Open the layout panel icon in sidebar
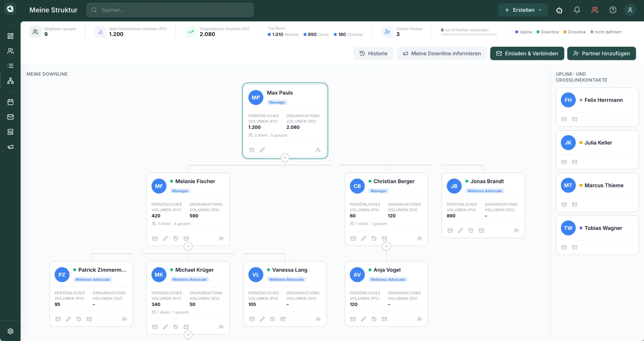644x341 pixels. click(x=10, y=132)
